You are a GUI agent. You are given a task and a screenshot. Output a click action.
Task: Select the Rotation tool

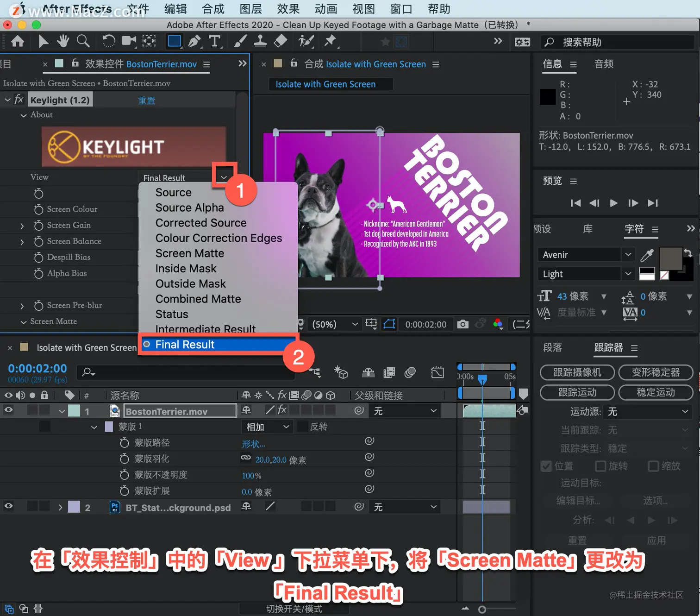click(x=108, y=42)
